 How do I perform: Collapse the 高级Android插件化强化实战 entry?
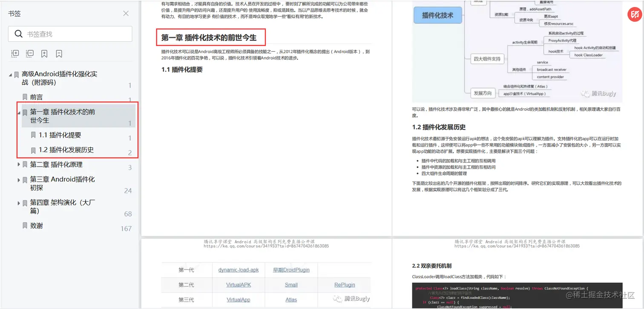click(10, 74)
